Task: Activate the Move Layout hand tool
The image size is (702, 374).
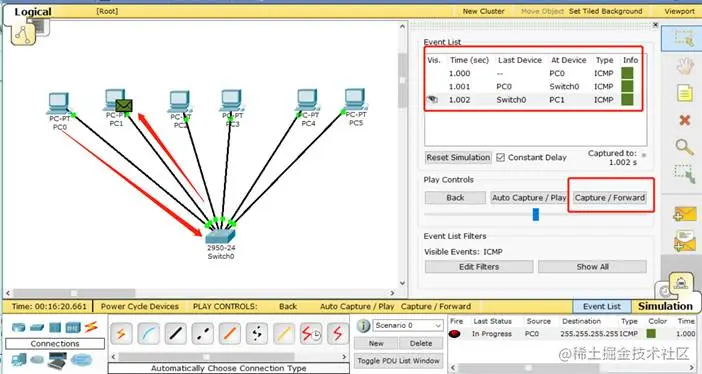Action: coord(685,67)
